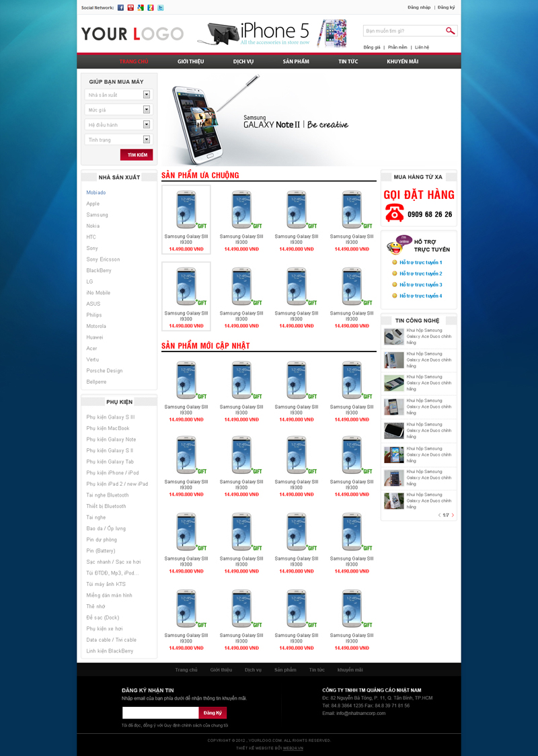Click smiley icon beside Hỗ trợ trực tuyến 2

[394, 274]
